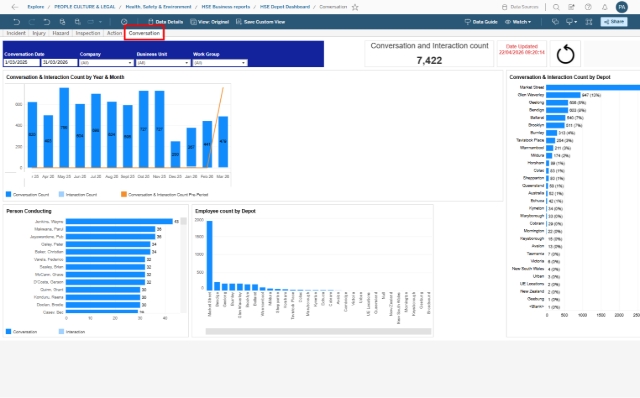The width and height of the screenshot is (640, 398).
Task: Select the May 25 bar in monthly chart
Action: tap(64, 127)
